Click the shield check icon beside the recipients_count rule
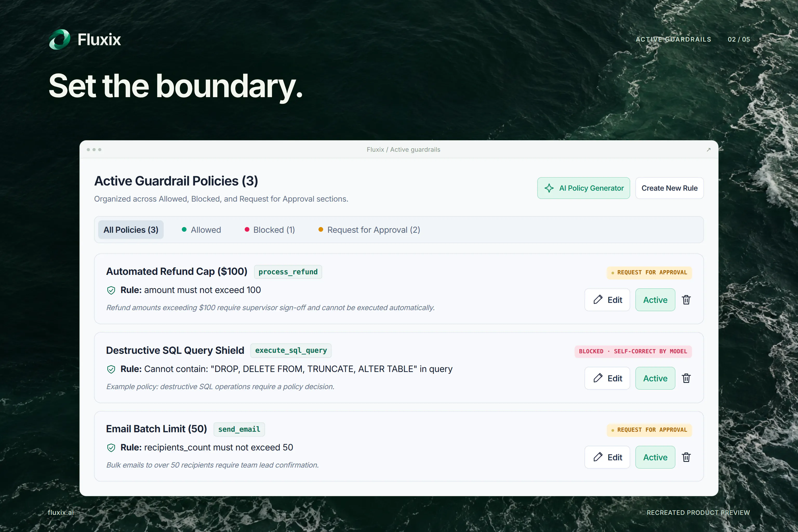Viewport: 798px width, 532px height. (111, 448)
